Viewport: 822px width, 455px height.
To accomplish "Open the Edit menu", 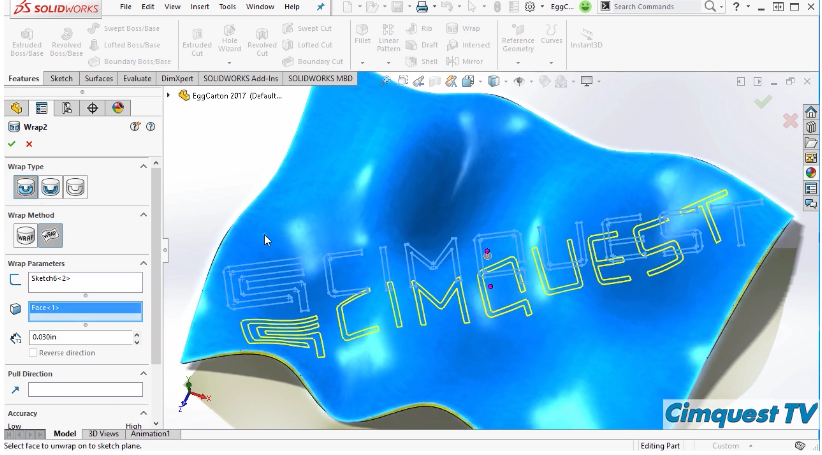I will (x=148, y=7).
